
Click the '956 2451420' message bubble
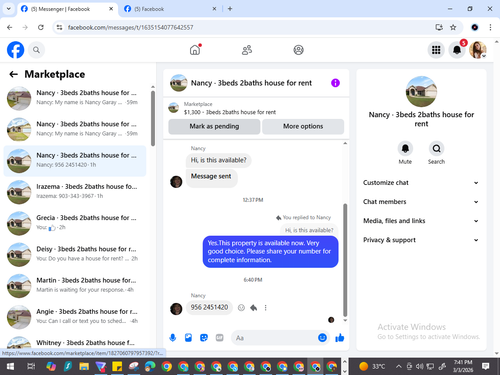tap(209, 307)
